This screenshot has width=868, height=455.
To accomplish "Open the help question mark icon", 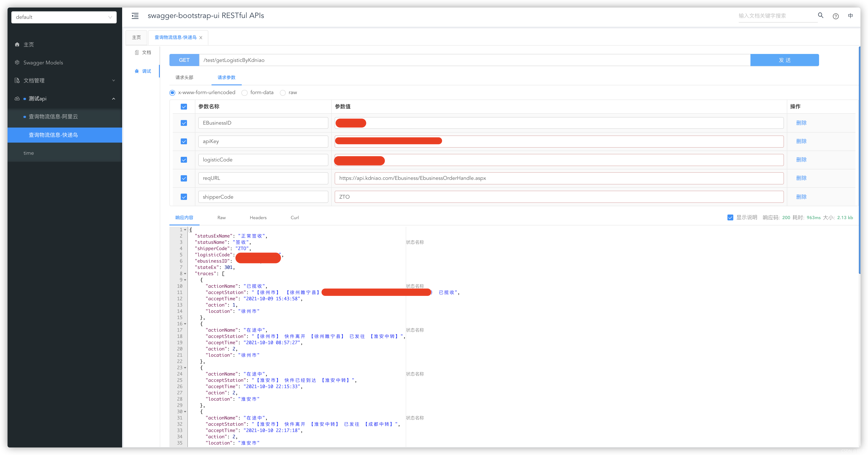I will (835, 16).
